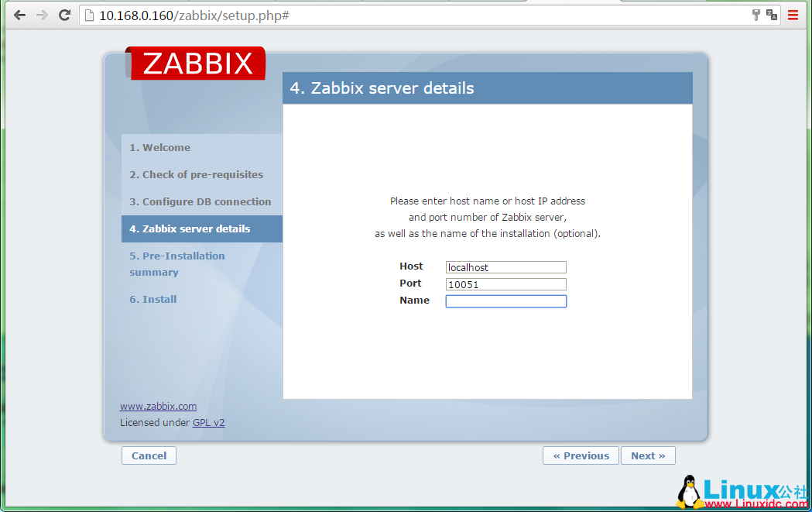This screenshot has height=512, width=812.
Task: Go to Configure DB connection step
Action: pos(200,201)
